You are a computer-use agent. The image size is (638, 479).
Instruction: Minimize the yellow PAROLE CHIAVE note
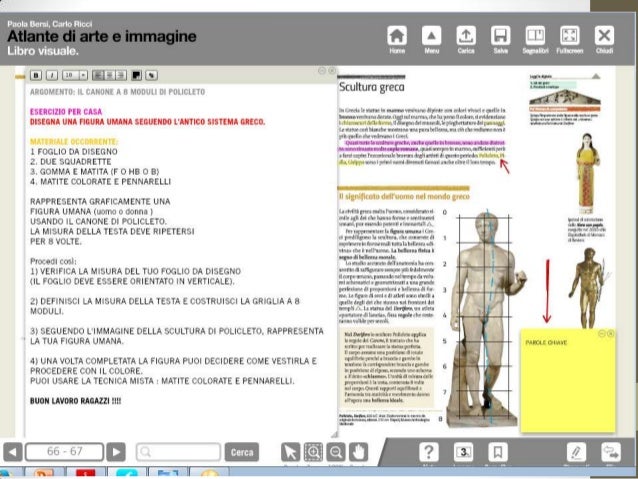[x=602, y=334]
